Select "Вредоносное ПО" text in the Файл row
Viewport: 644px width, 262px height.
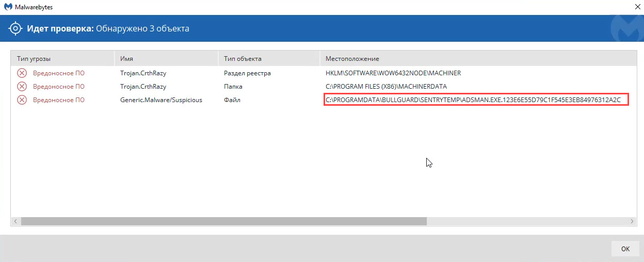pos(59,100)
